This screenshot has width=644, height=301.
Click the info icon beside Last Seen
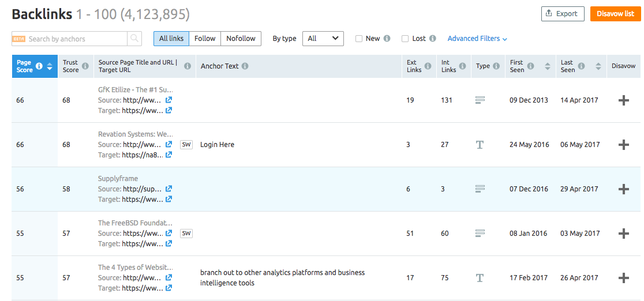pos(581,66)
